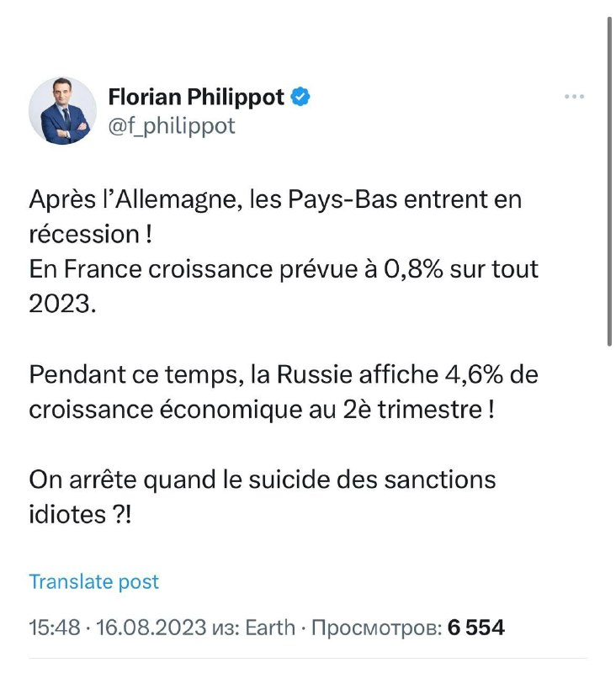Viewport: 616px width, 673px height.
Task: Click the vertical scrollbar thumb
Action: (609, 181)
